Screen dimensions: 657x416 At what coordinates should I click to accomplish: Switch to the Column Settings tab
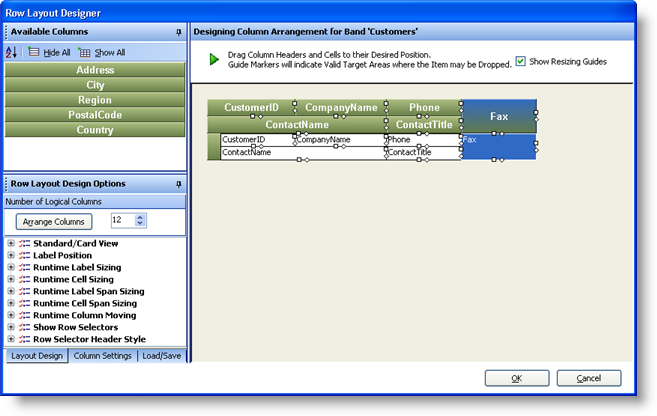tap(103, 355)
